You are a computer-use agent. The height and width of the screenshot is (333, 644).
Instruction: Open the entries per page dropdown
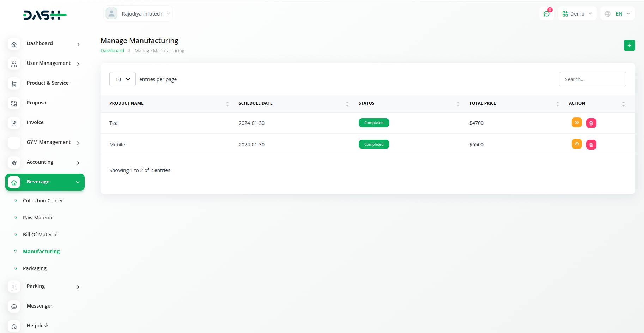(x=122, y=79)
